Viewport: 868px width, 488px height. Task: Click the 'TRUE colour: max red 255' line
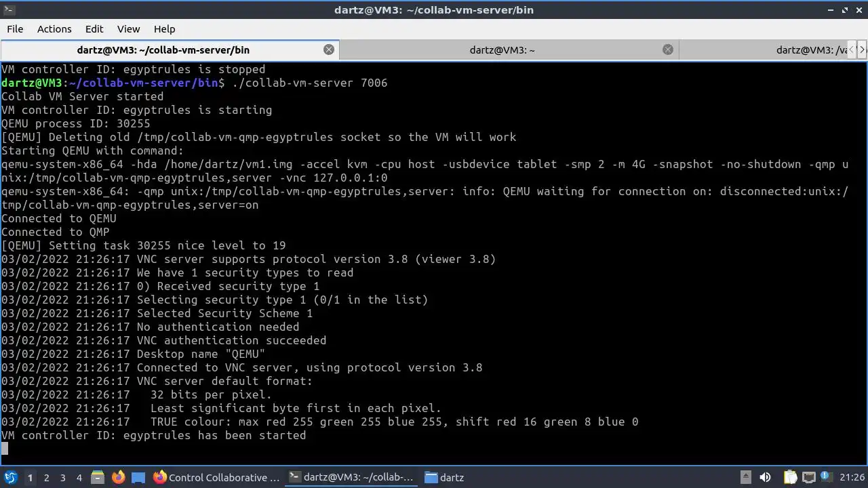click(x=320, y=422)
